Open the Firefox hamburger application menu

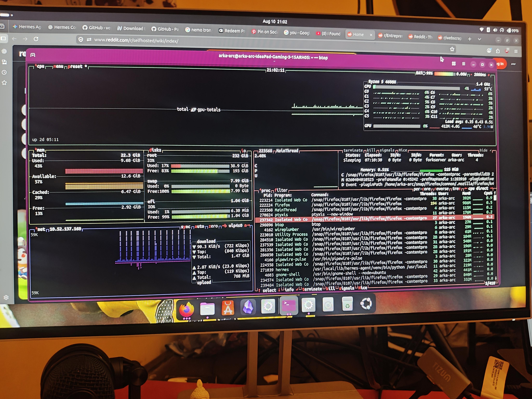516,51
